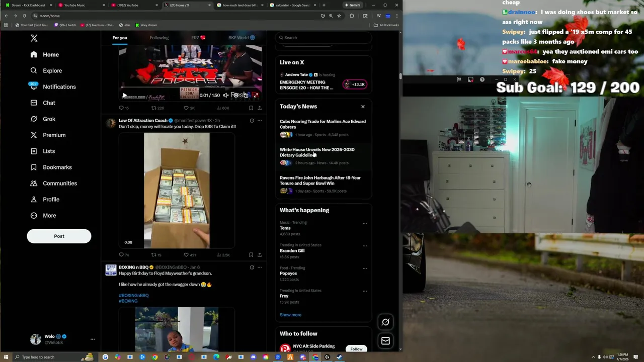Join Andrew Tate live with +13.1K listeners
This screenshot has width=644, height=362.
tap(355, 84)
